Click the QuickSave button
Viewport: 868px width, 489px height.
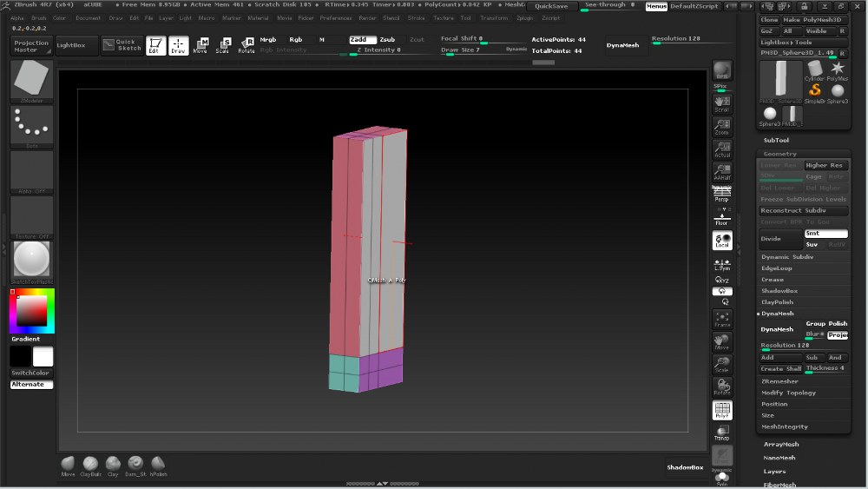click(551, 6)
